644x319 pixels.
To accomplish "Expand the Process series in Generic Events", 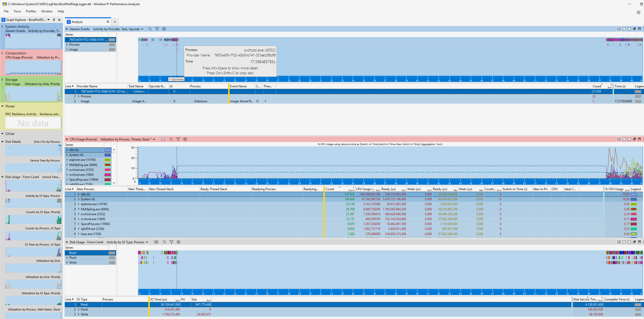I will point(67,45).
